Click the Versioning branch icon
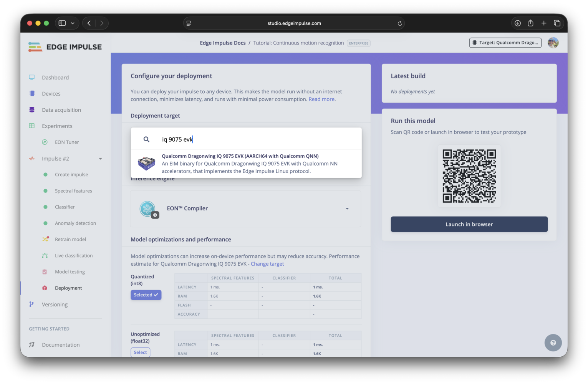This screenshot has height=384, width=588. coord(31,304)
